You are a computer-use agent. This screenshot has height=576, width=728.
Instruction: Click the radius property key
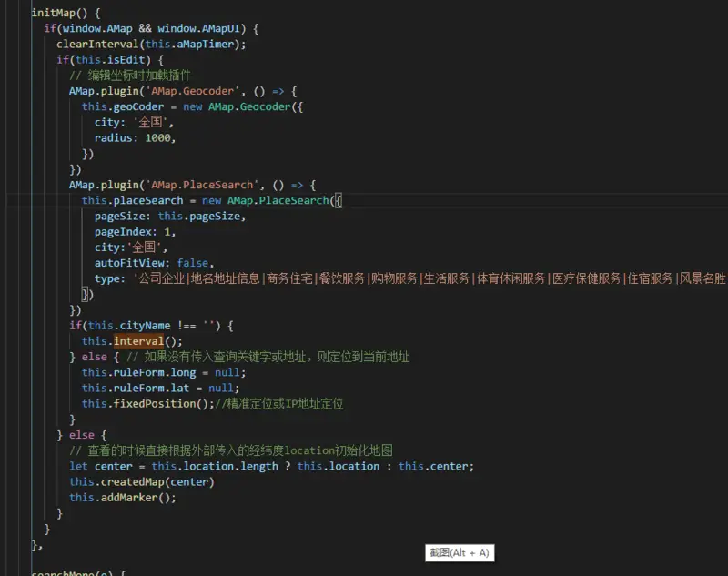tap(113, 138)
